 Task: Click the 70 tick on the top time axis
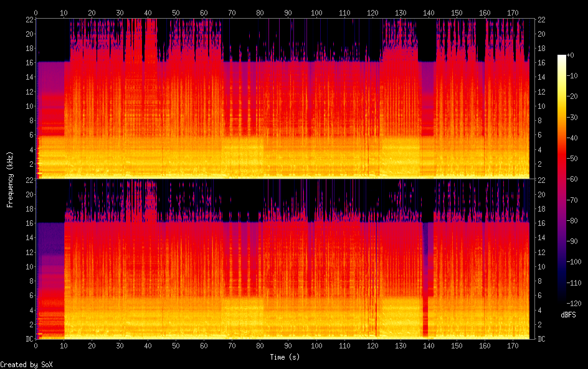(232, 12)
